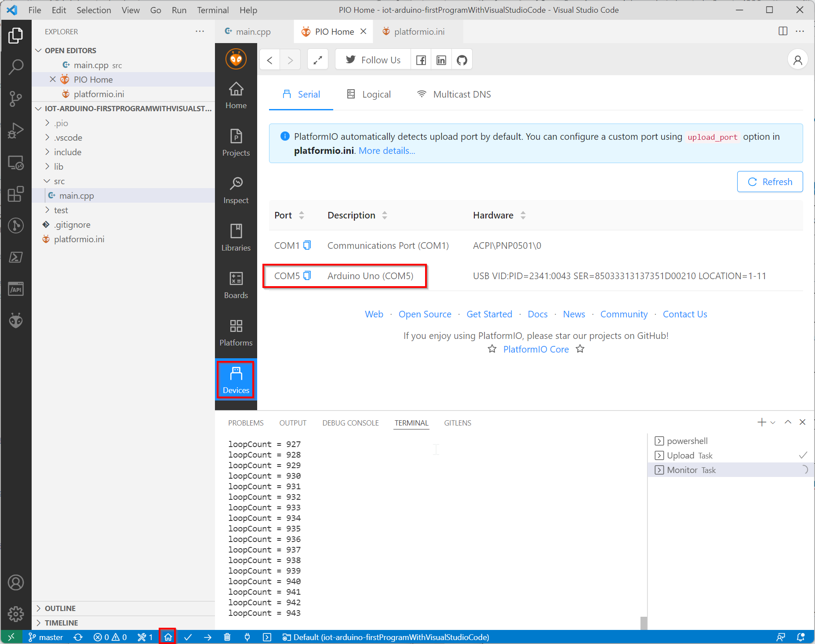Screen dimensions: 815x644
Task: Open the Extensions view
Action: (16, 194)
